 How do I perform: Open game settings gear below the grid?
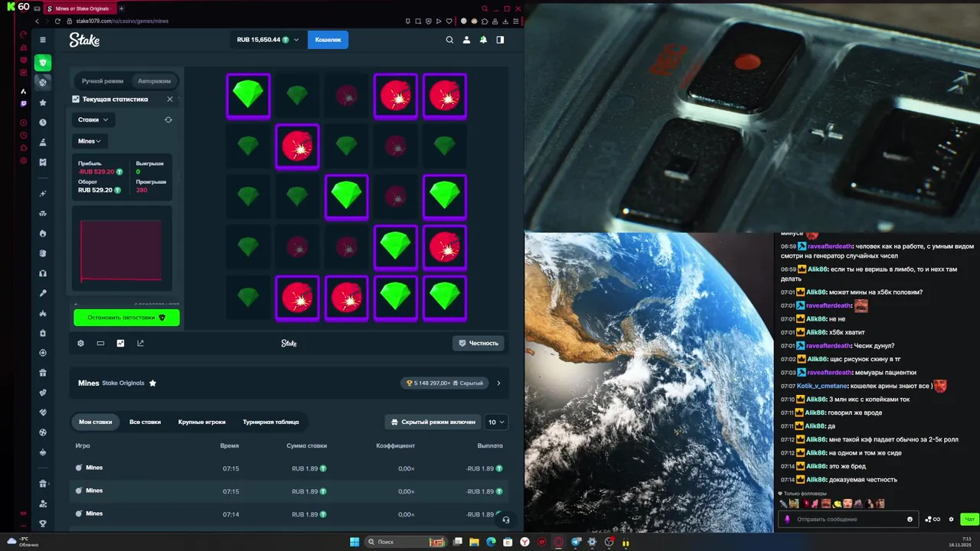[x=80, y=343]
